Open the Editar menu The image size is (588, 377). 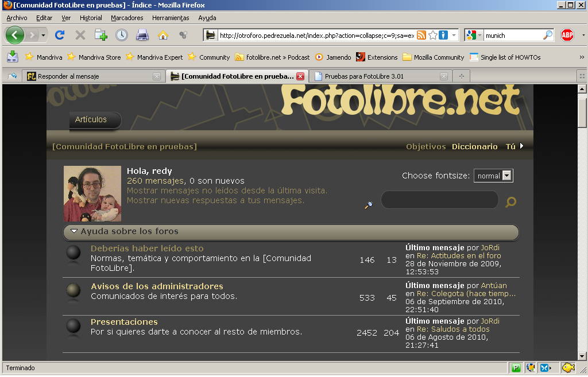coord(44,18)
